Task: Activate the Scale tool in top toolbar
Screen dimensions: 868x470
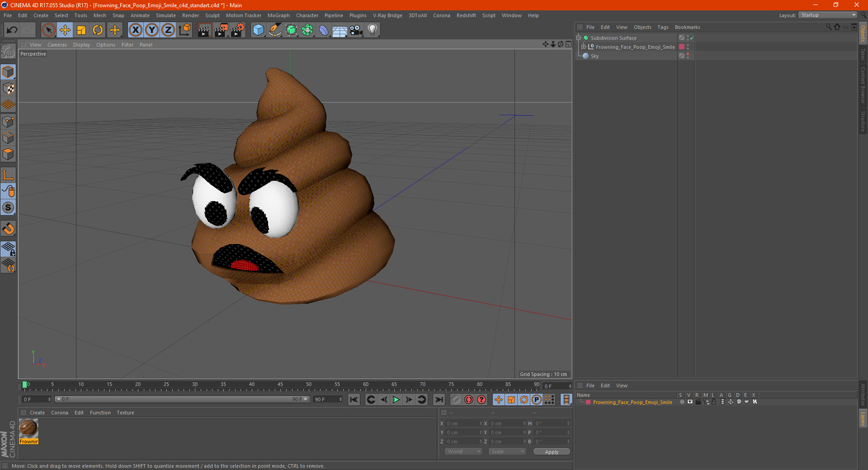Action: [81, 30]
